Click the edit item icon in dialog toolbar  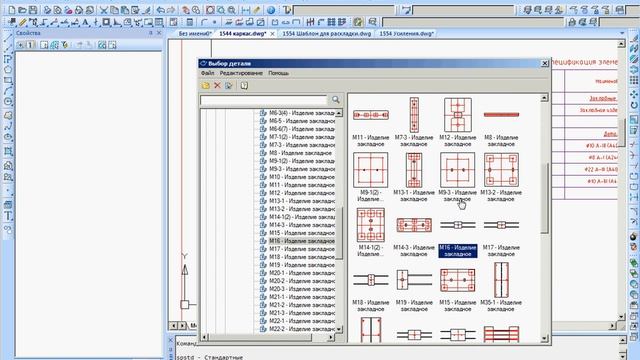229,85
